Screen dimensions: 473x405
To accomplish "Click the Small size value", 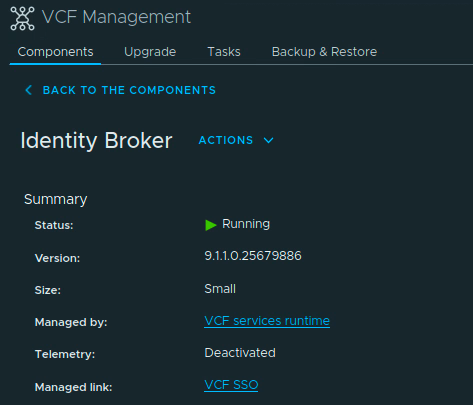I will click(220, 289).
